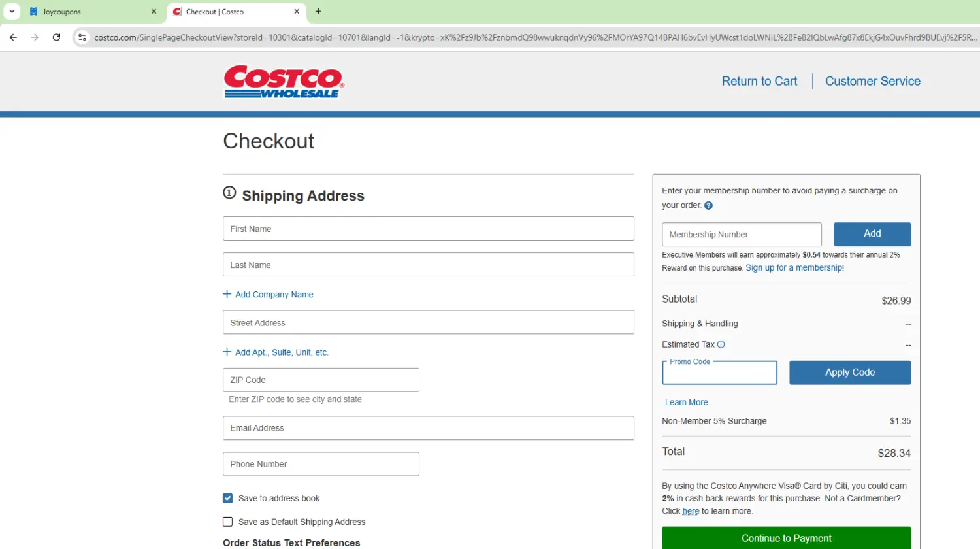Click the Order Status Text Preferences heading
980x549 pixels.
(x=291, y=543)
